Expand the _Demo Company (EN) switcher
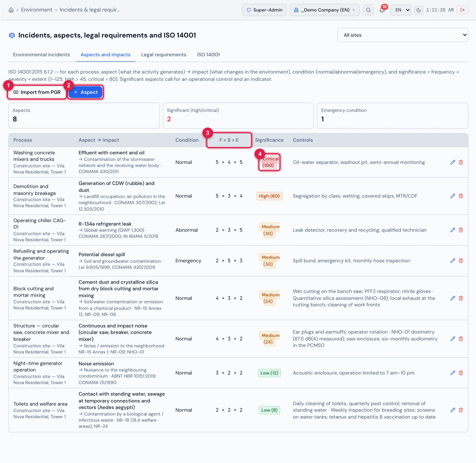476x463 pixels. click(x=325, y=10)
